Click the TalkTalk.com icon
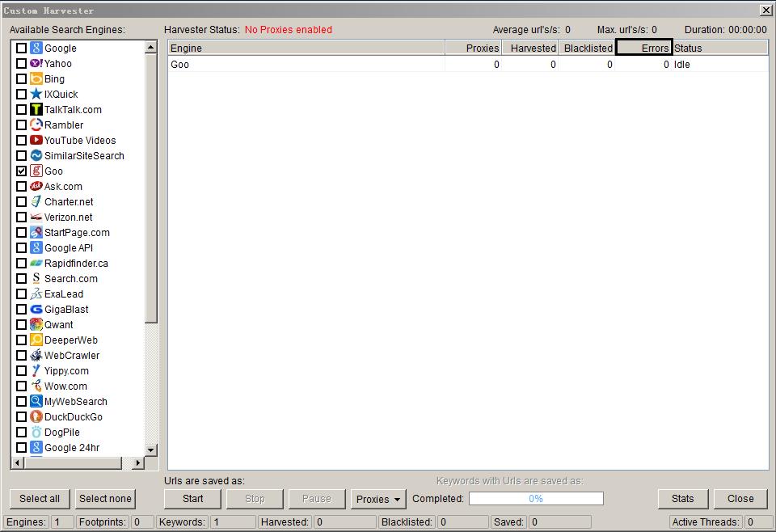The width and height of the screenshot is (776, 532). point(36,109)
